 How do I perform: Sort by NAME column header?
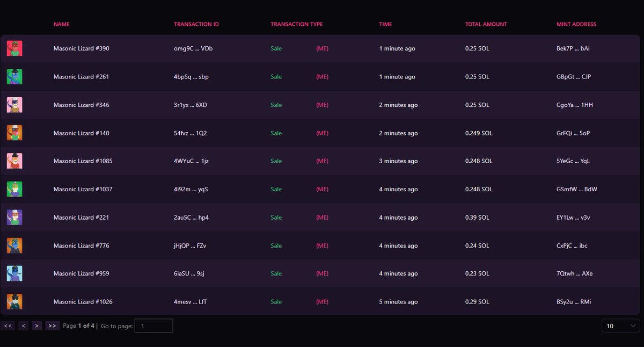62,24
